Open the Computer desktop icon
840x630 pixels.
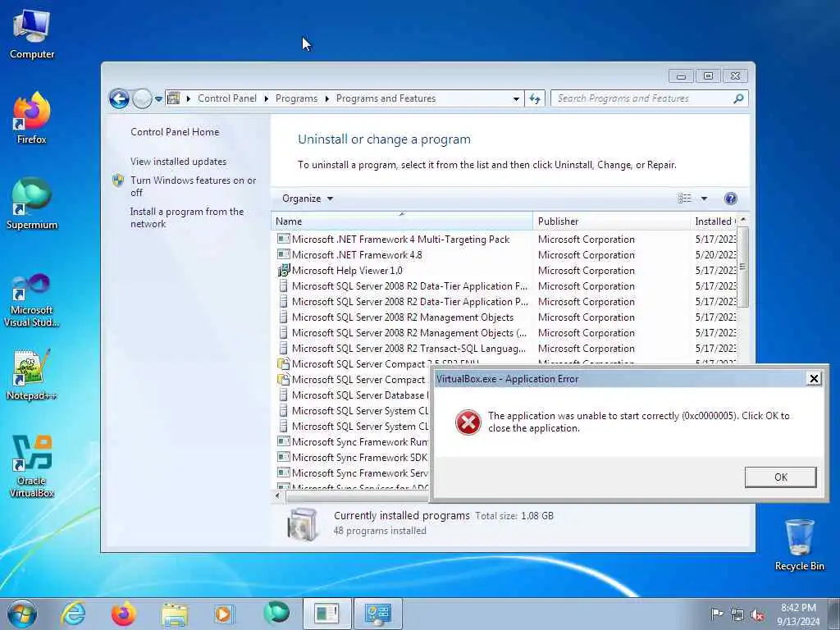(x=32, y=34)
